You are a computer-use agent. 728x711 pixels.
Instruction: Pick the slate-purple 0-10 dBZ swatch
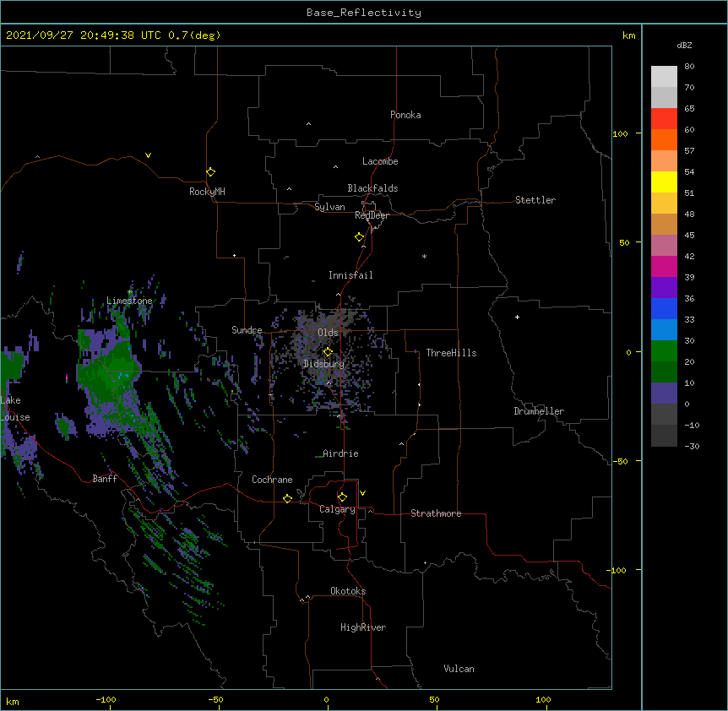(664, 393)
